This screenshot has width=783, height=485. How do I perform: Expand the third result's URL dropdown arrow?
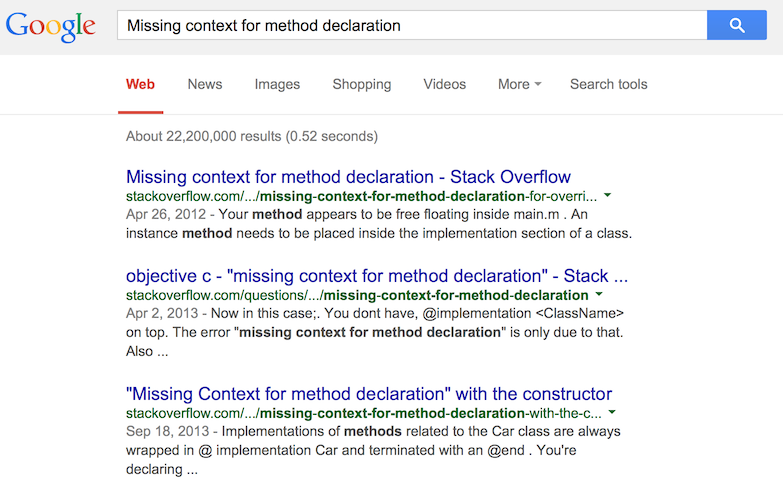[x=613, y=412]
